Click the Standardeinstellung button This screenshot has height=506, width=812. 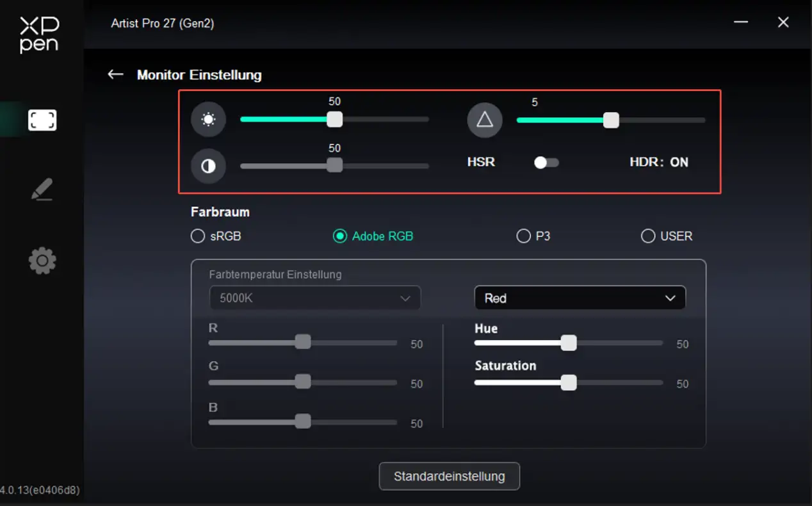coord(449,477)
